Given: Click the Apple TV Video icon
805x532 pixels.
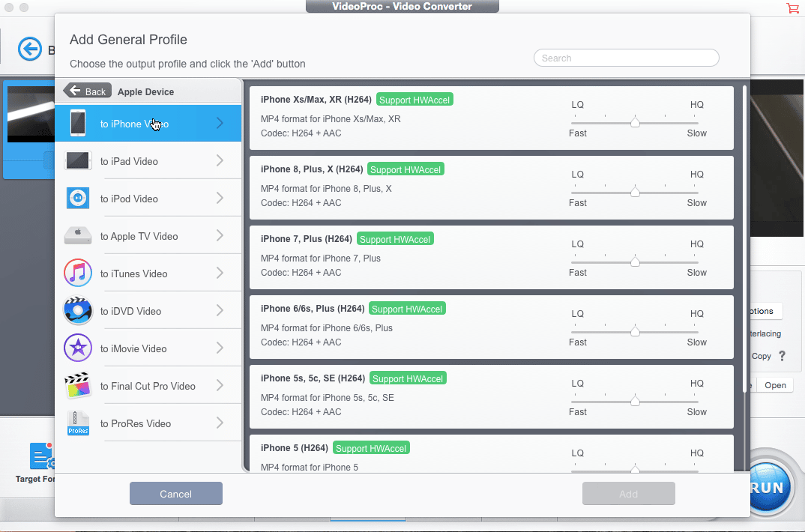Looking at the screenshot, I should (78, 235).
